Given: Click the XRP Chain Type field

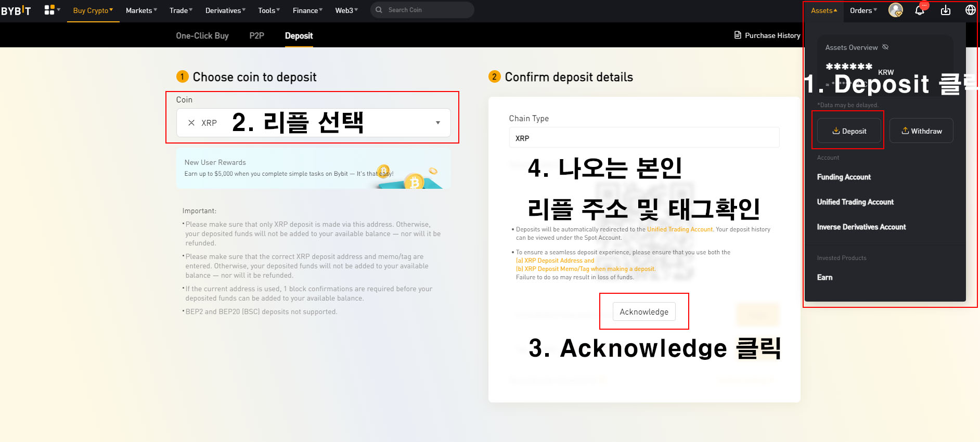Looking at the screenshot, I should coord(644,138).
